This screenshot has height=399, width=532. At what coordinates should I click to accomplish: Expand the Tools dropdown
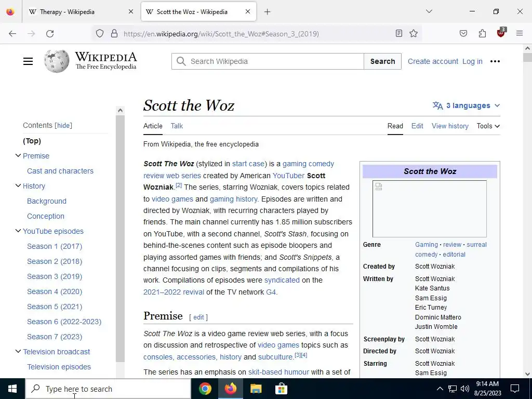tap(488, 126)
